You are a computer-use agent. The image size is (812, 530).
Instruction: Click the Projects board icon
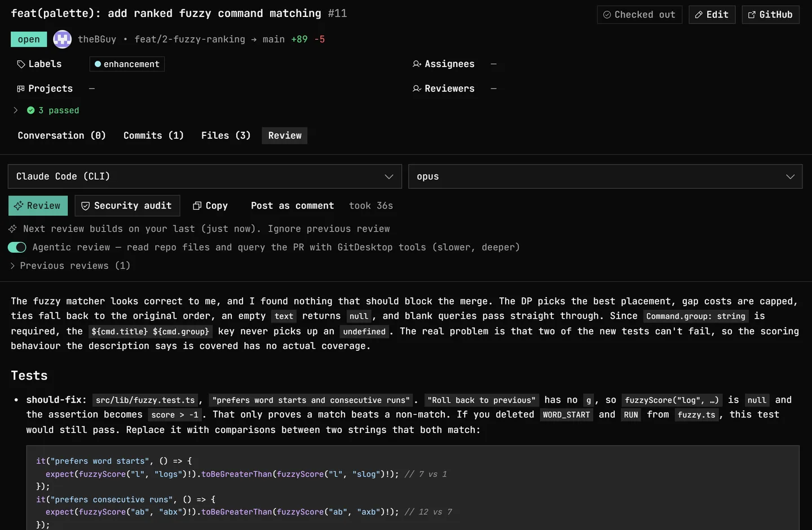tap(21, 89)
